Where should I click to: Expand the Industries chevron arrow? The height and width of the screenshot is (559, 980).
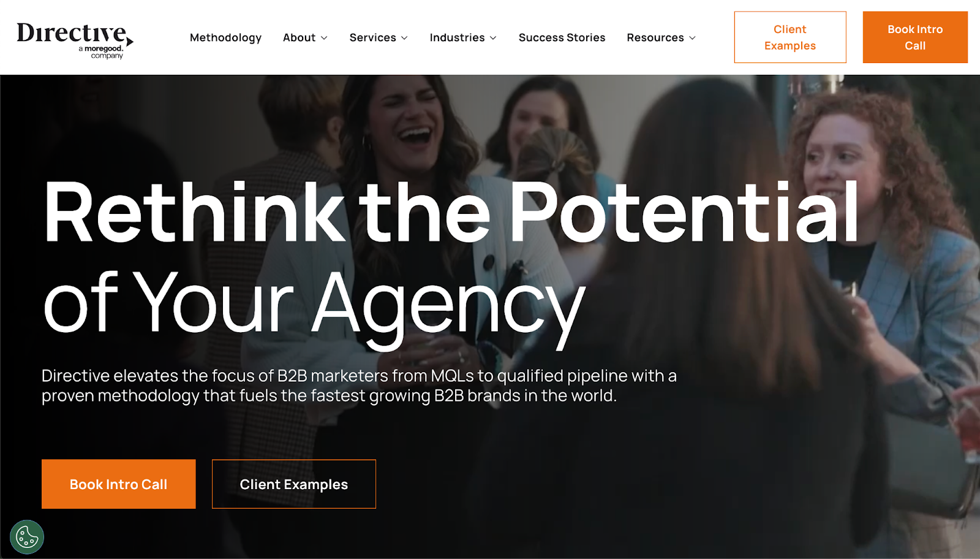point(493,38)
